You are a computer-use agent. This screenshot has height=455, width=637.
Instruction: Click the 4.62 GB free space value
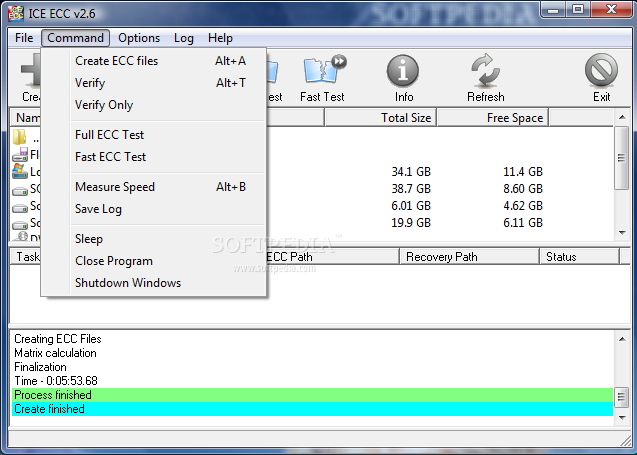(523, 206)
